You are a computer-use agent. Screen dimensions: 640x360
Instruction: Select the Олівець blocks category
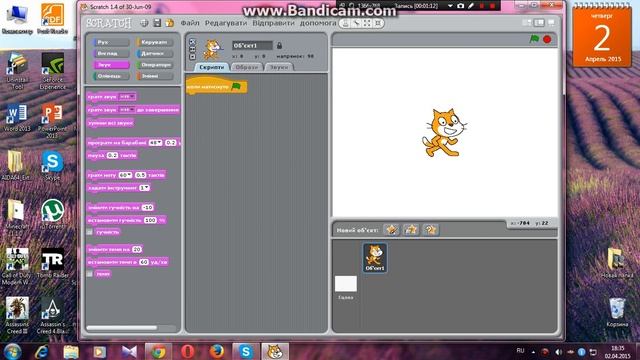click(111, 76)
